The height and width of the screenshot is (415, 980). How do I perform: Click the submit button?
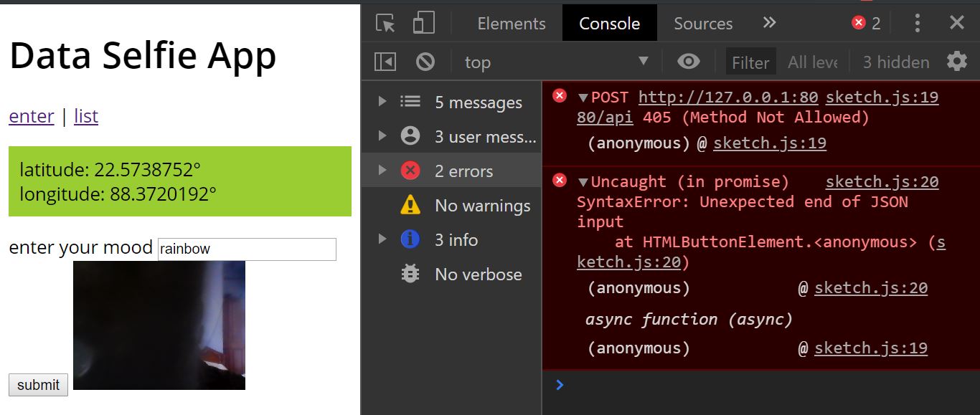click(x=39, y=385)
